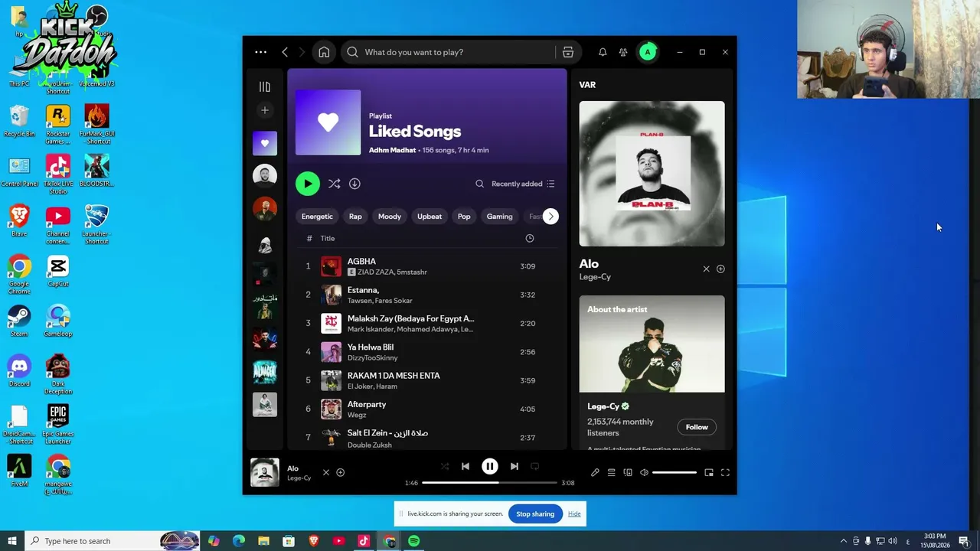The width and height of the screenshot is (980, 551).
Task: Seek within the song progress bar
Action: point(489,483)
